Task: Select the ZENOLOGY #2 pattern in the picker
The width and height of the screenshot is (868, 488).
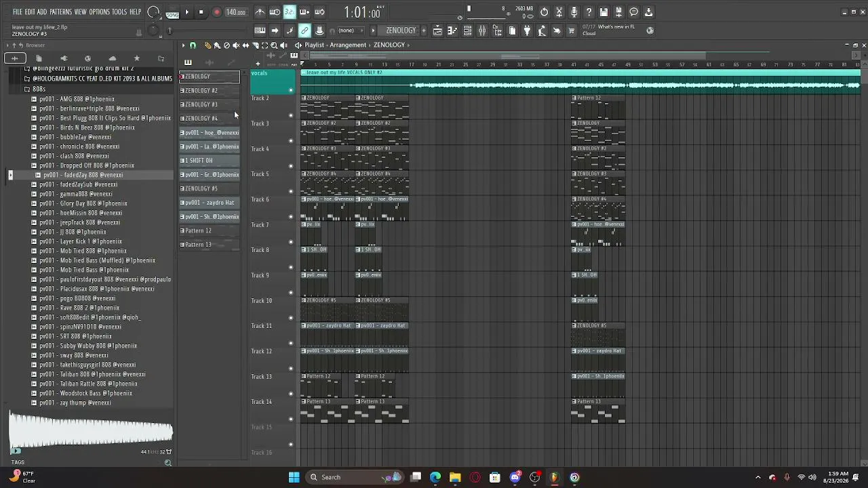Action: [210, 90]
